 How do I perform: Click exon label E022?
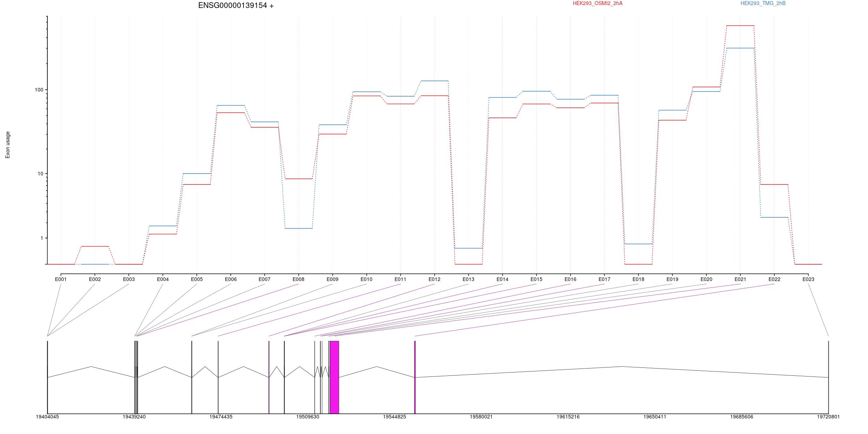pos(774,279)
